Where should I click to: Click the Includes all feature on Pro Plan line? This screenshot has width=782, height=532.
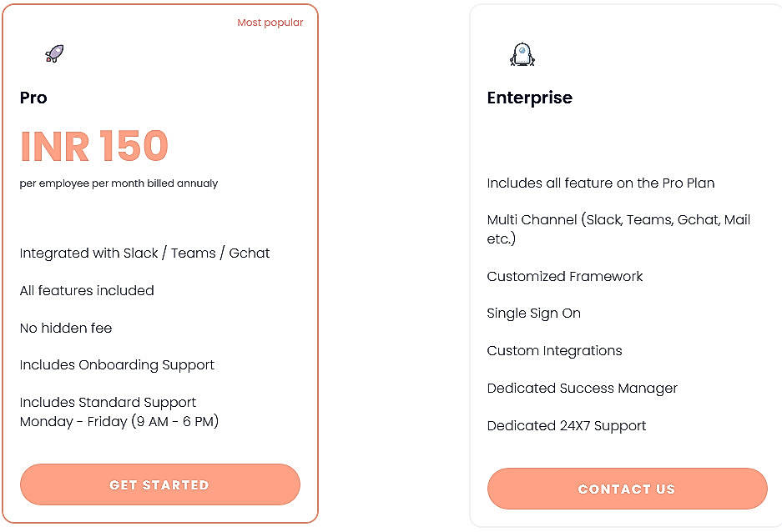[600, 183]
